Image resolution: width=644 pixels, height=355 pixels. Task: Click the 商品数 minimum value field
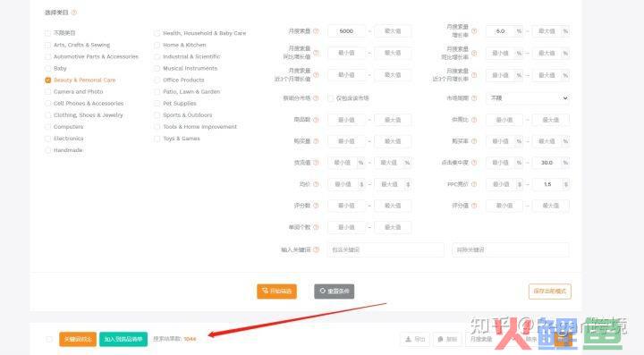(346, 120)
